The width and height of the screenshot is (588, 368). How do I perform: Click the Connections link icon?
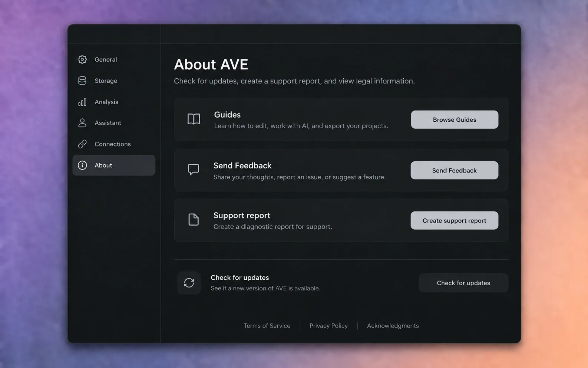(82, 144)
